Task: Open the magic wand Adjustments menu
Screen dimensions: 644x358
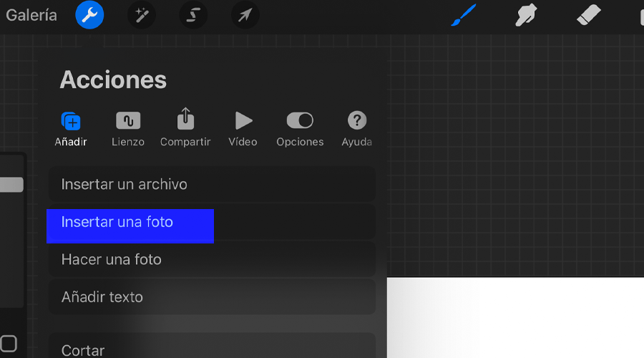Action: pyautogui.click(x=141, y=15)
